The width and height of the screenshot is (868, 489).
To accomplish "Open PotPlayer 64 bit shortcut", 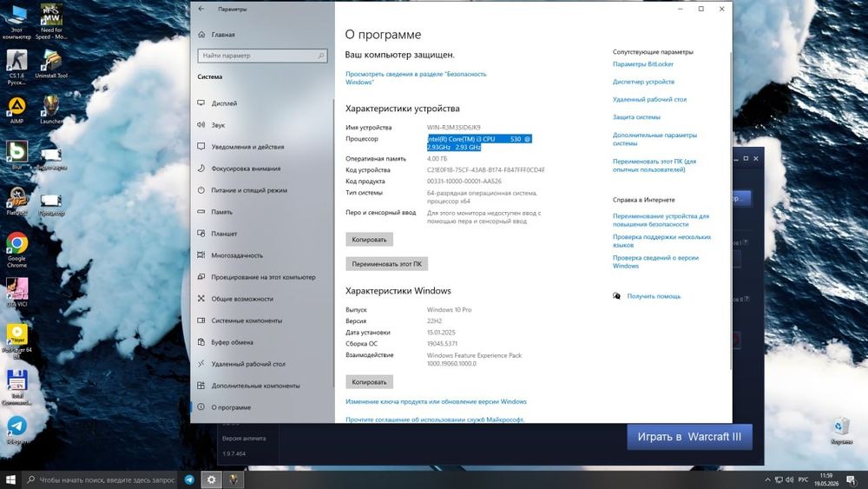I will [16, 341].
